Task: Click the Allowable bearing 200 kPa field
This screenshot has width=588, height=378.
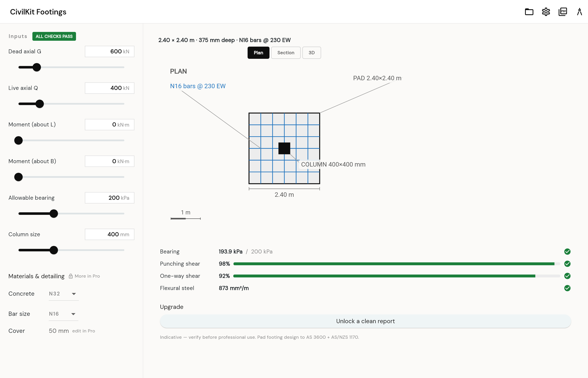Action: [x=109, y=198]
